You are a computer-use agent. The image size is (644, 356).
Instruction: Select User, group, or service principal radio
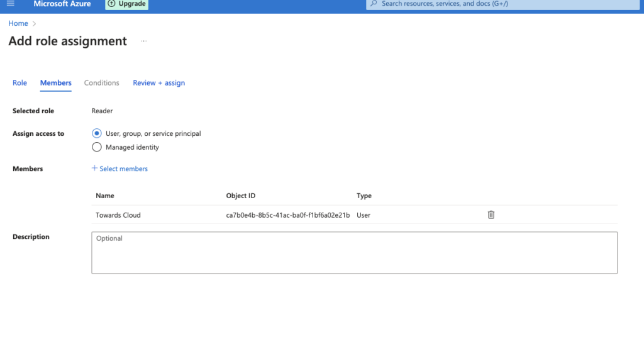click(x=96, y=133)
